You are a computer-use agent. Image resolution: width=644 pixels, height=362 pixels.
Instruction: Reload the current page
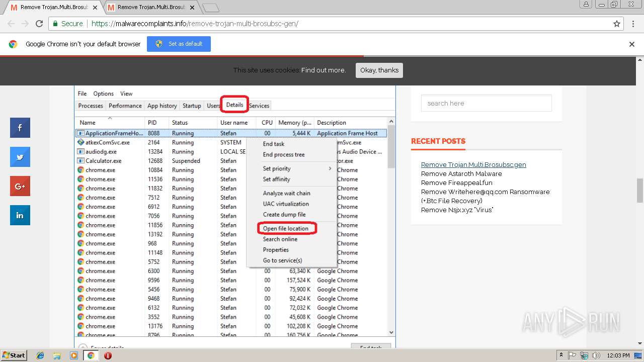39,24
